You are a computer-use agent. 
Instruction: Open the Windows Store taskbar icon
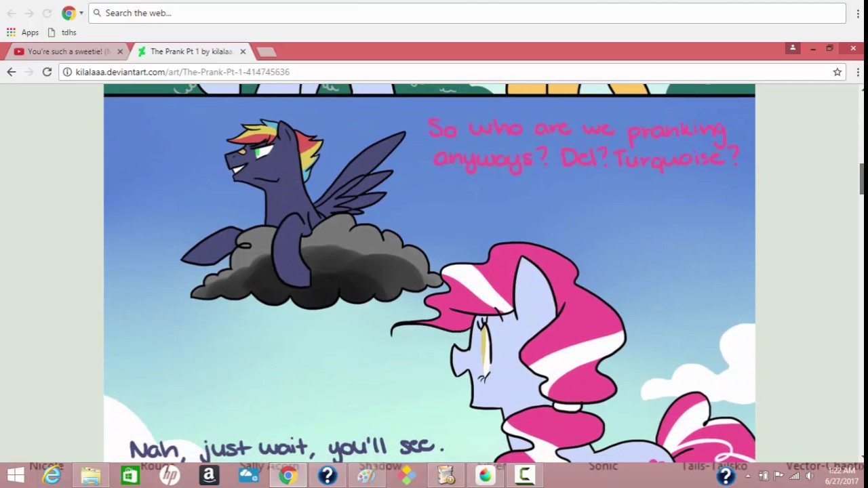(x=130, y=476)
